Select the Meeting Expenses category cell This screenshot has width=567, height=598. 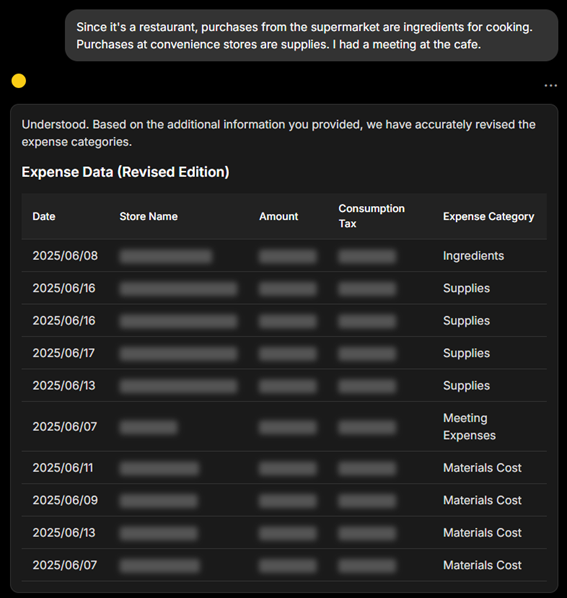pos(469,426)
